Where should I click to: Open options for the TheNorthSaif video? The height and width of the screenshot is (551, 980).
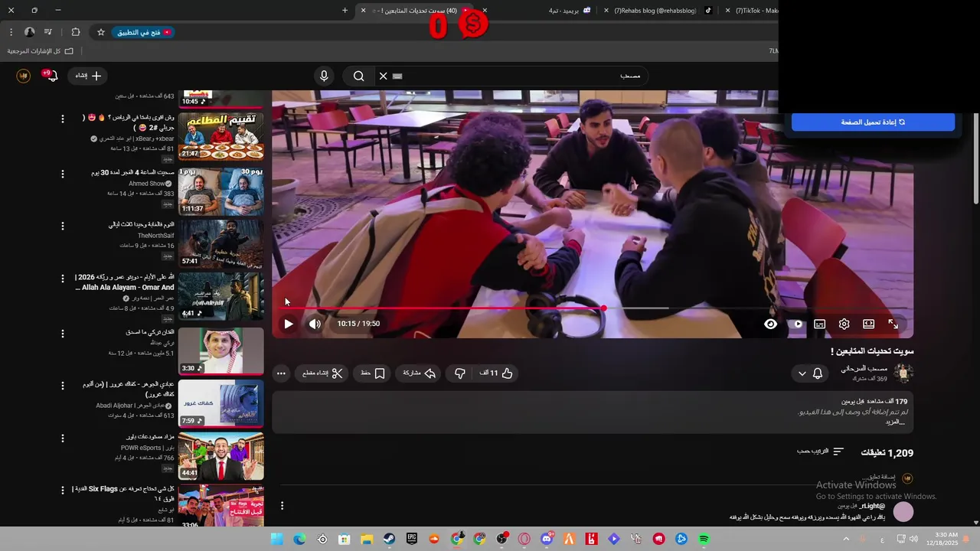(x=63, y=227)
